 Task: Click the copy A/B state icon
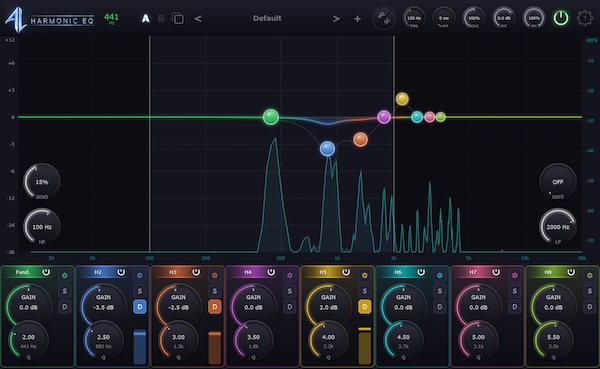178,18
